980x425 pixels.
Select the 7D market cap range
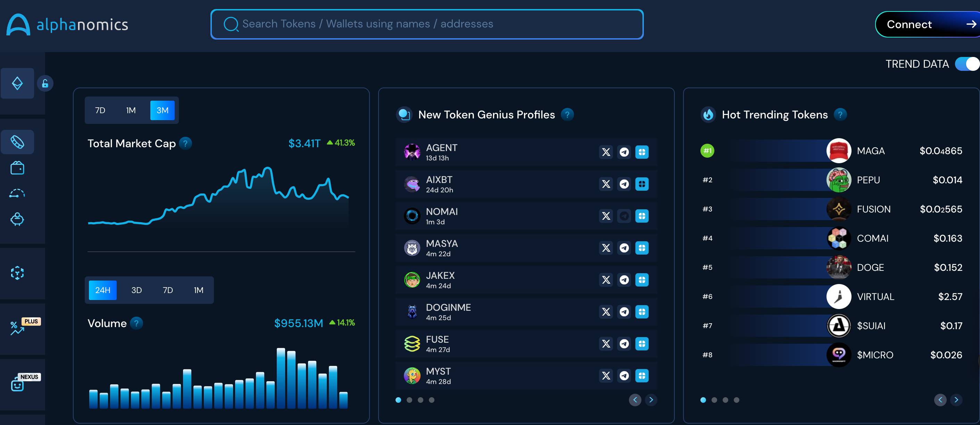point(100,110)
